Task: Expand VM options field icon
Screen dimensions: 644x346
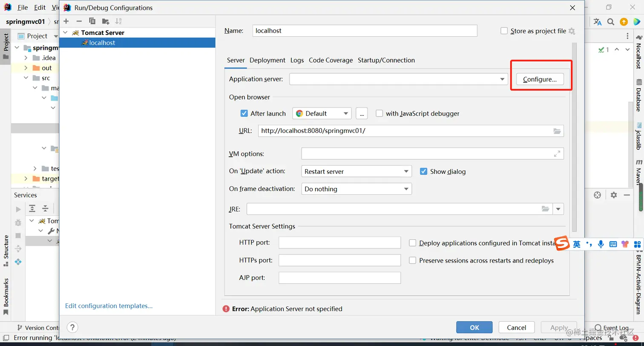Action: [x=557, y=154]
